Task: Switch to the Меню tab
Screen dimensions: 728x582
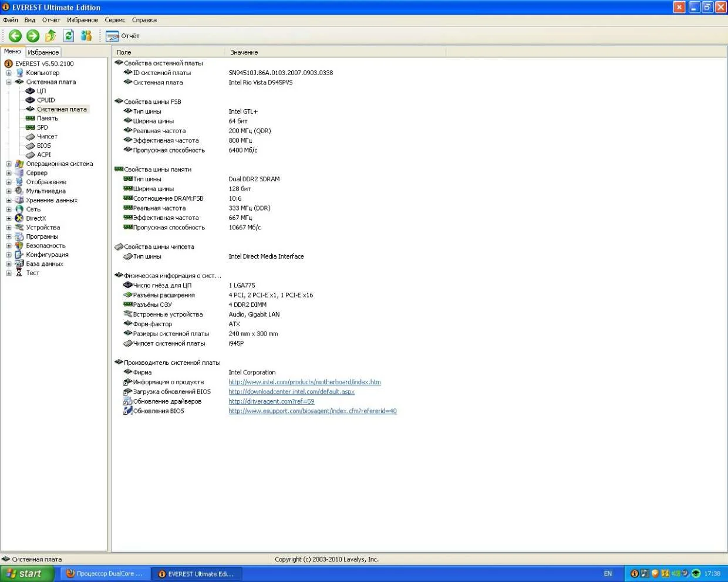Action: pos(12,52)
